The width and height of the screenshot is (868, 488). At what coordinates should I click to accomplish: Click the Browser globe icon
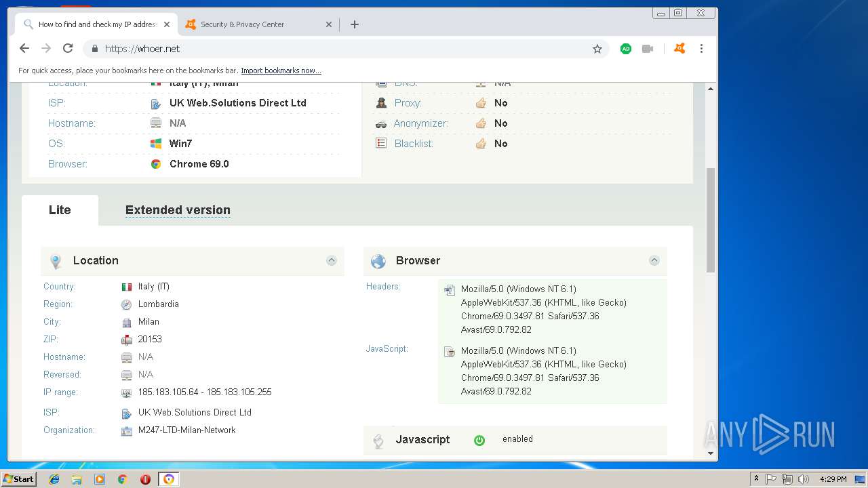[x=378, y=261]
